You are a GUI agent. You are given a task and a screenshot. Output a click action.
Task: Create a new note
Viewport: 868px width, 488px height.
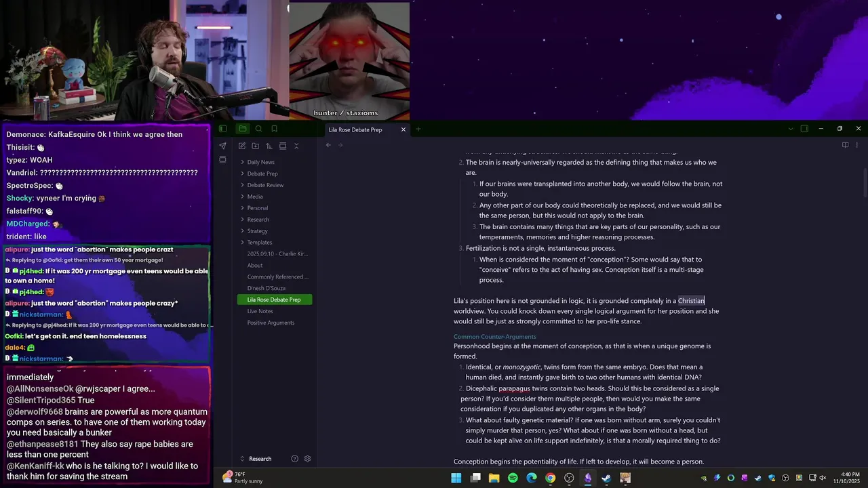pyautogui.click(x=241, y=146)
